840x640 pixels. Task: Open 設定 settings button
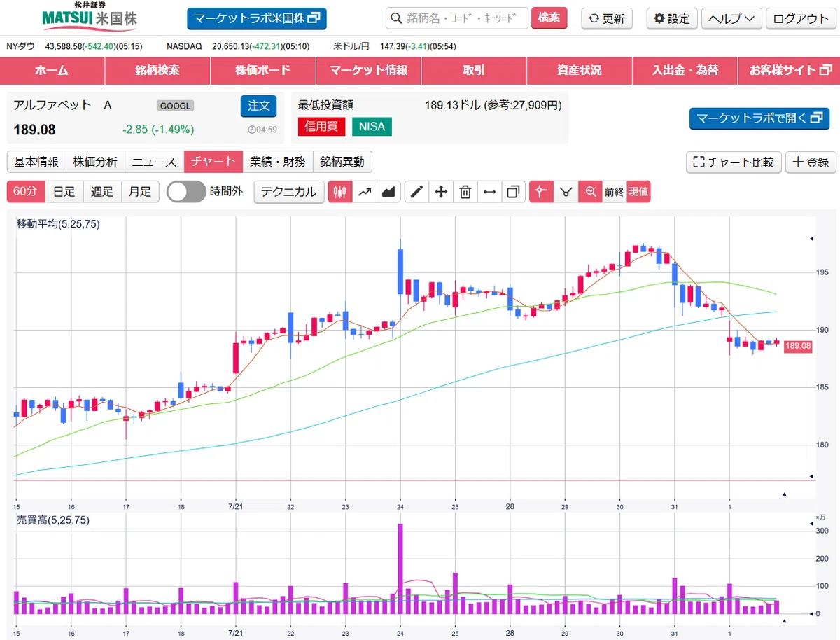672,18
